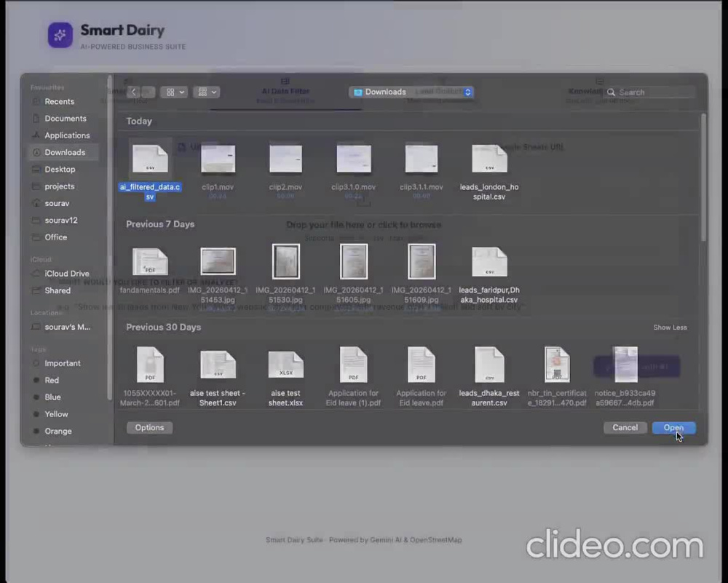The image size is (728, 583).
Task: Select leads_faridpur,Dhaka_hospital.csv icon
Action: pos(489,261)
